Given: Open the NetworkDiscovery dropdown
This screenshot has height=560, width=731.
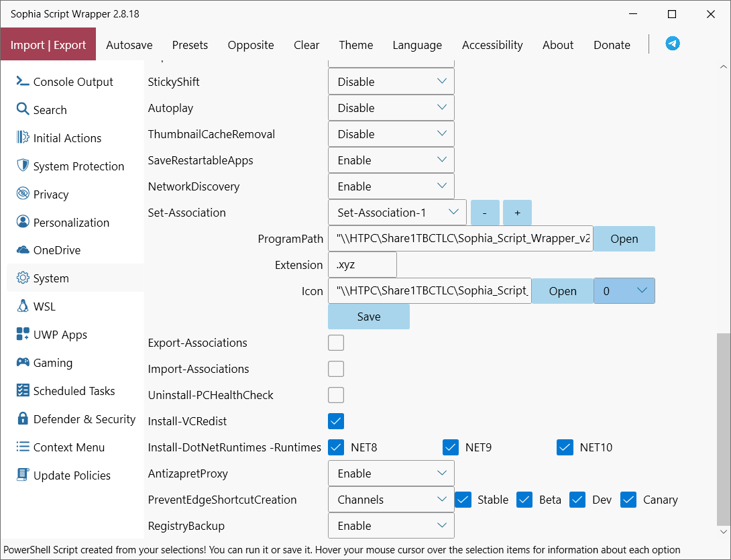Looking at the screenshot, I should (x=391, y=186).
